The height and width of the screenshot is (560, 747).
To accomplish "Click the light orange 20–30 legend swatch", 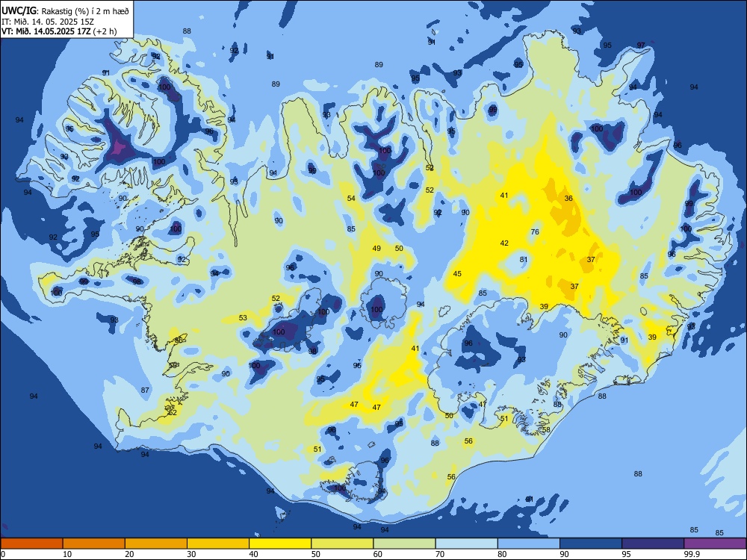I will (156, 544).
